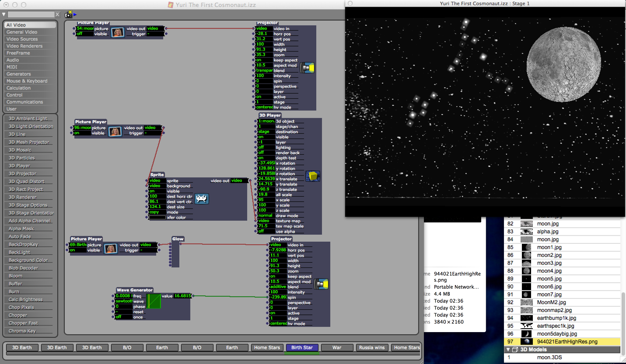The image size is (626, 364).
Task: Select the Communications category
Action: click(x=30, y=102)
